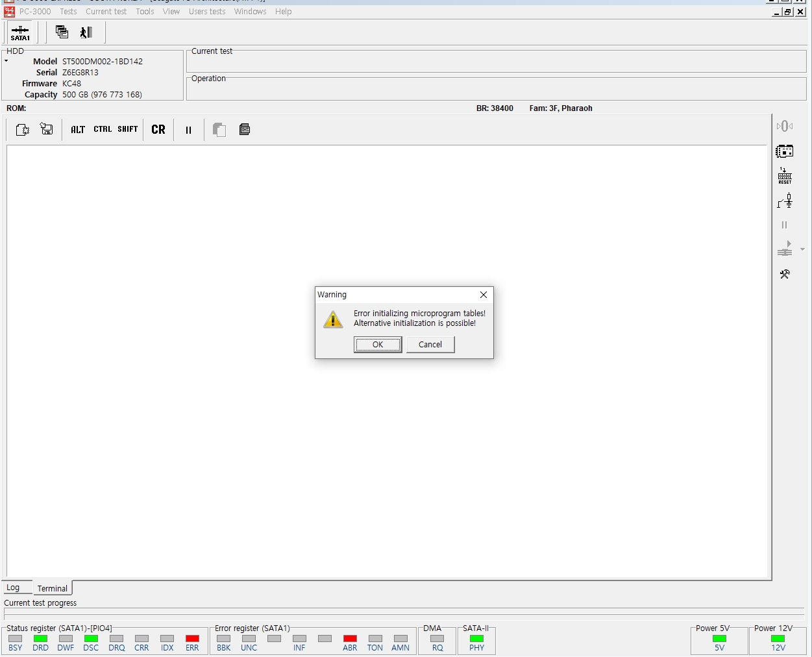Send carriage return with CR button
The width and height of the screenshot is (812, 657).
158,130
